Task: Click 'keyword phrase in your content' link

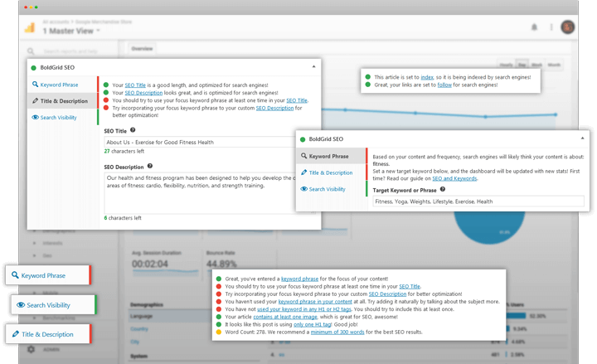Action: coord(315,302)
